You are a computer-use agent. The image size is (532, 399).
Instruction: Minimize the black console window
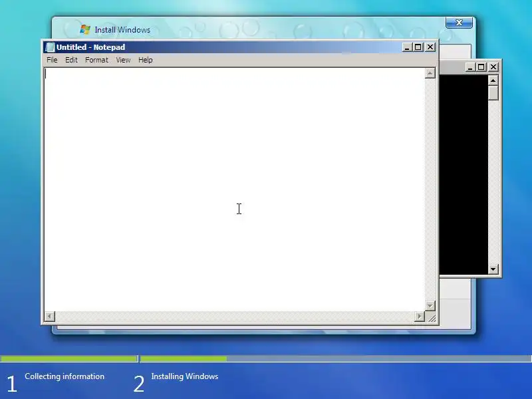point(470,67)
